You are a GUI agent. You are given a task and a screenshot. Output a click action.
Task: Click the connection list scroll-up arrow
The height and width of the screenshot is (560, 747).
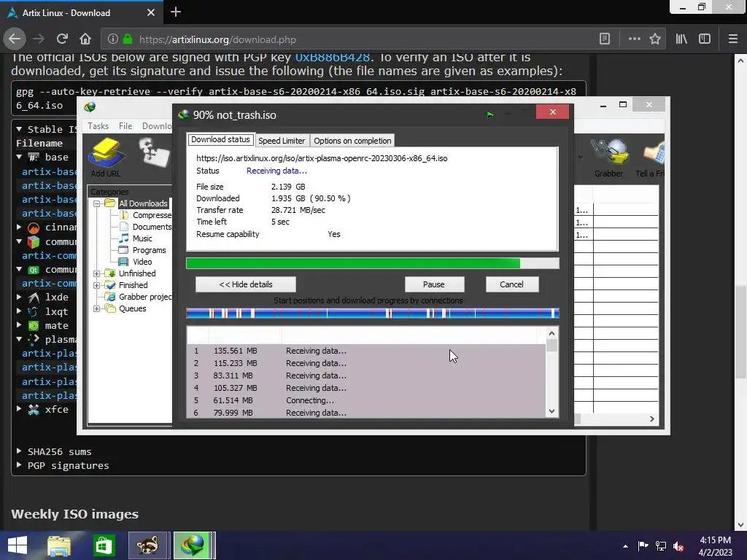point(551,333)
